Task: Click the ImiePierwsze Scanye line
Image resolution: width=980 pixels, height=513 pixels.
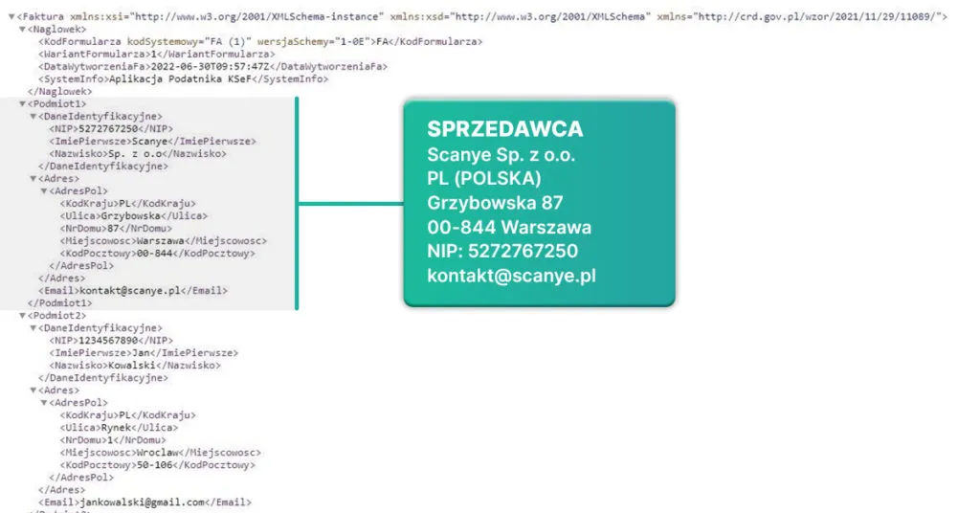Action: tap(153, 142)
